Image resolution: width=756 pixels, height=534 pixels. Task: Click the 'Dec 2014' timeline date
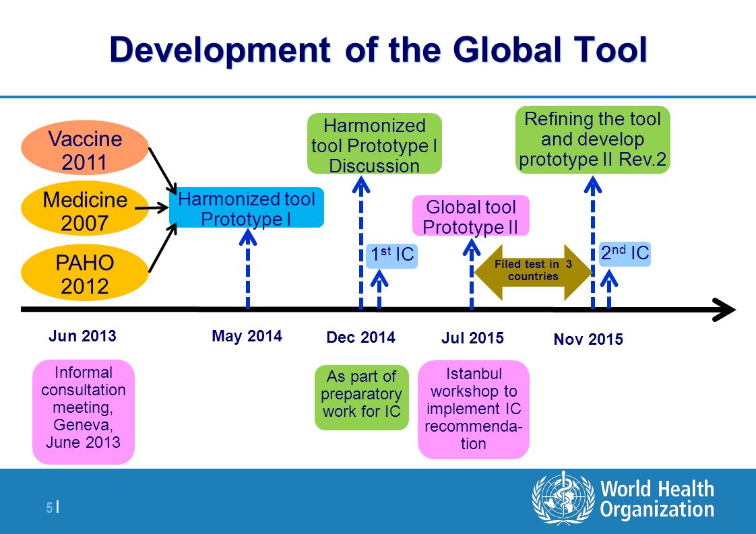coord(360,337)
